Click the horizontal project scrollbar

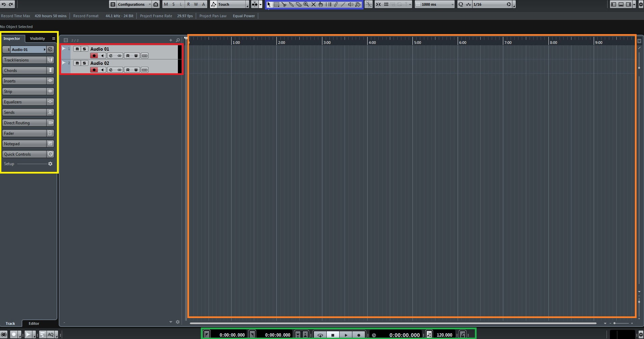(393, 323)
